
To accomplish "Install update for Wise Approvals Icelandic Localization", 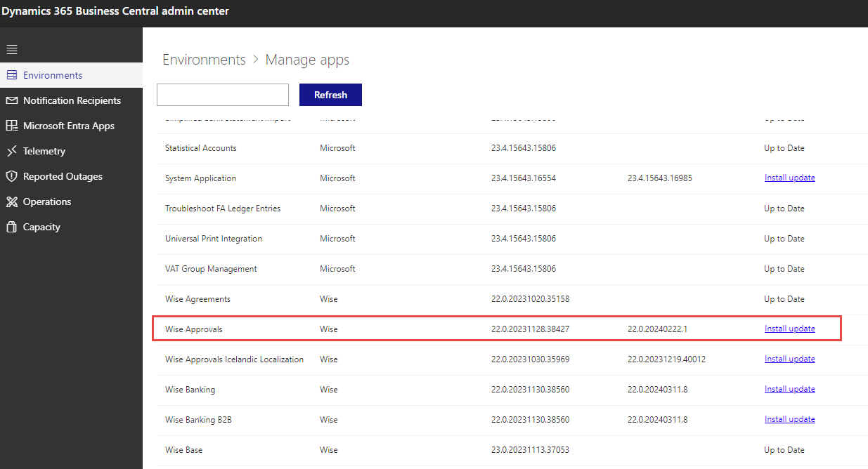I will (789, 359).
